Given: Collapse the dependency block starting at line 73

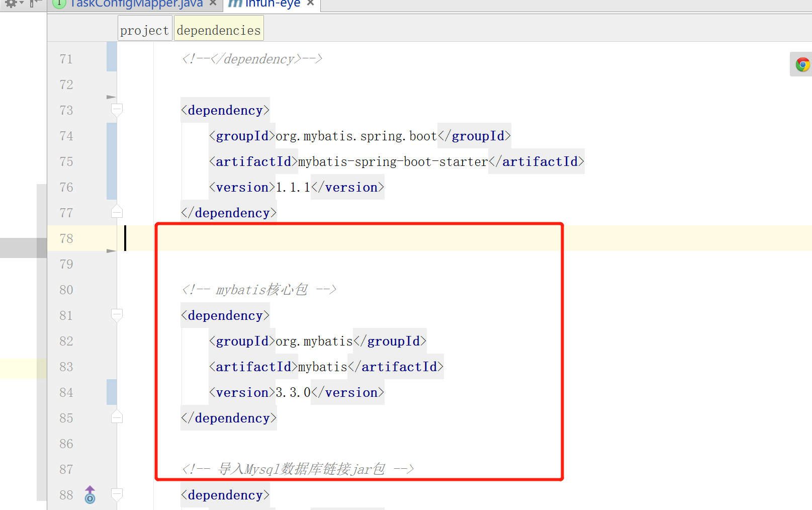Looking at the screenshot, I should point(117,110).
